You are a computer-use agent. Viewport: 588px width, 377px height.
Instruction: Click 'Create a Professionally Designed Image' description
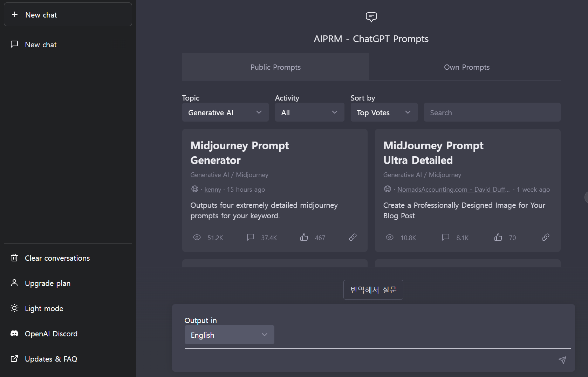464,210
